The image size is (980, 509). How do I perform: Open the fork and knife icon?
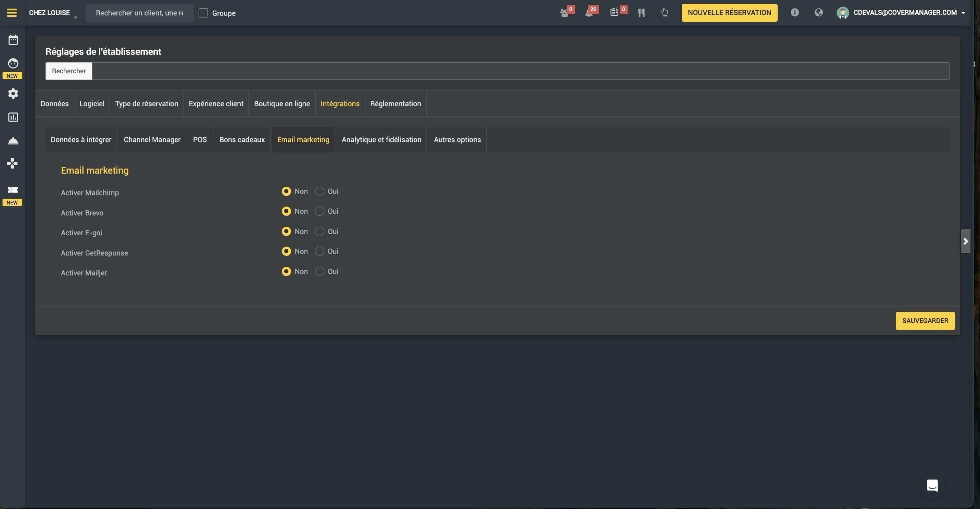pyautogui.click(x=641, y=13)
